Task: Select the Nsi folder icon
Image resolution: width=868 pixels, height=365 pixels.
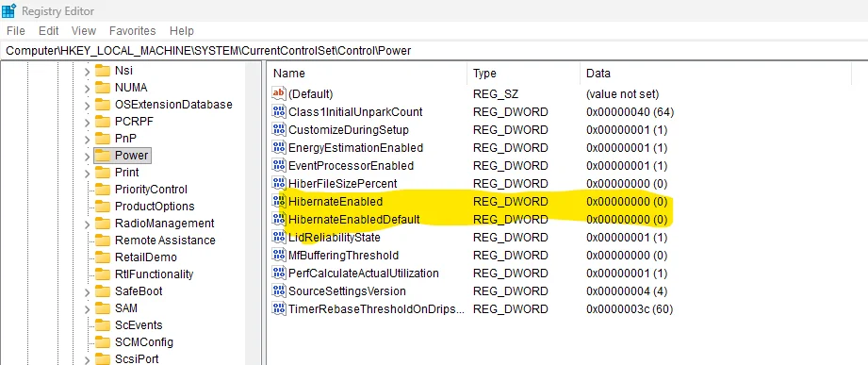Action: 103,71
